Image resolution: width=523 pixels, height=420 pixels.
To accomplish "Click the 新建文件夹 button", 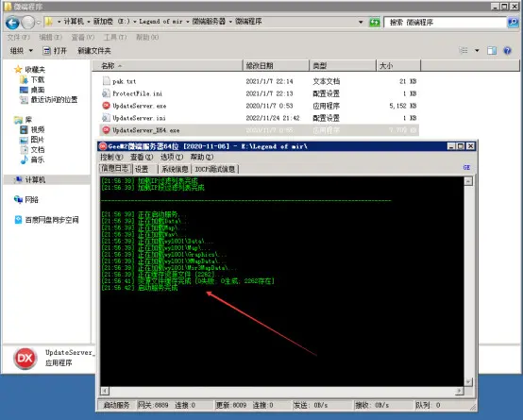I will pos(94,51).
